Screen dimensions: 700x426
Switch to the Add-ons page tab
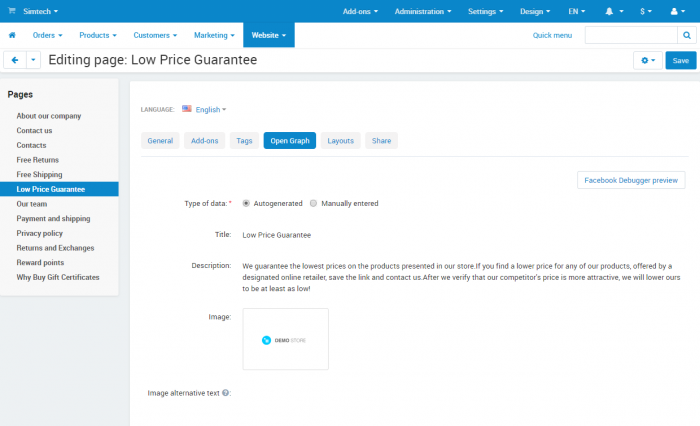pyautogui.click(x=204, y=141)
